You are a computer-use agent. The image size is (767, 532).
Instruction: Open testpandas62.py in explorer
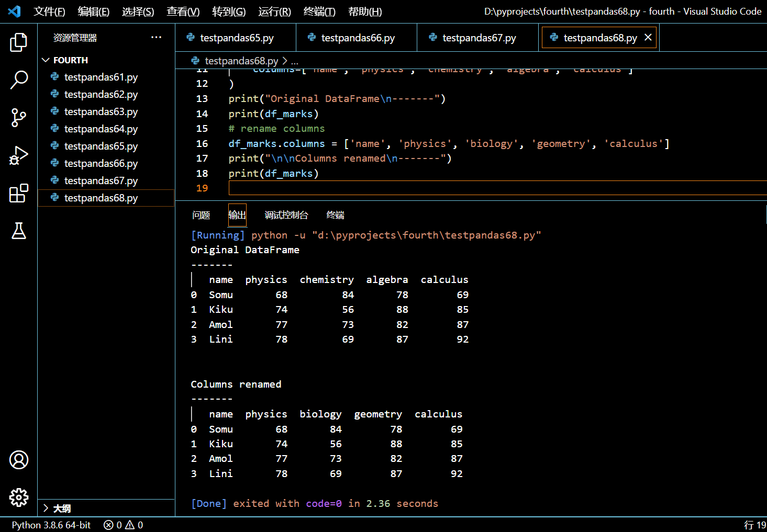click(x=106, y=94)
